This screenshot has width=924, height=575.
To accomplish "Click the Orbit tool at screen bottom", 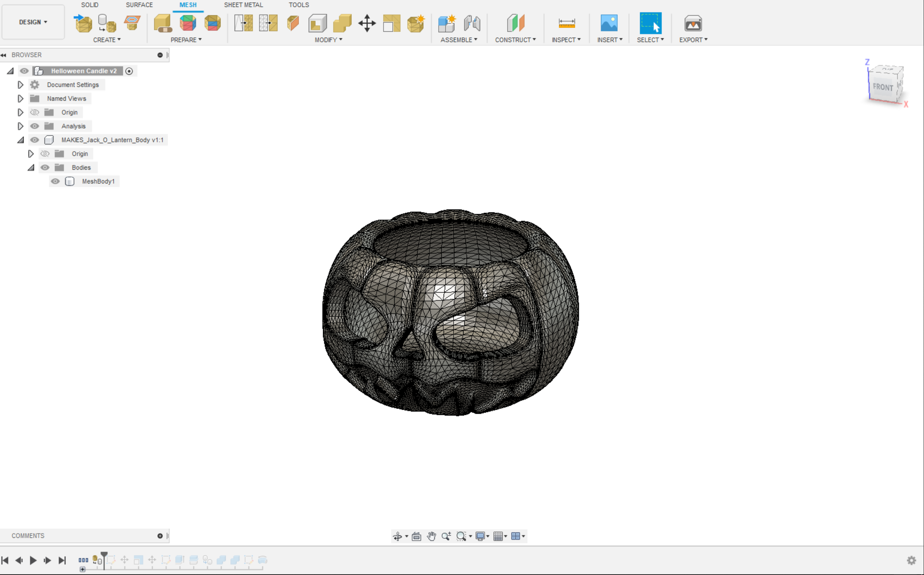I will pyautogui.click(x=398, y=536).
